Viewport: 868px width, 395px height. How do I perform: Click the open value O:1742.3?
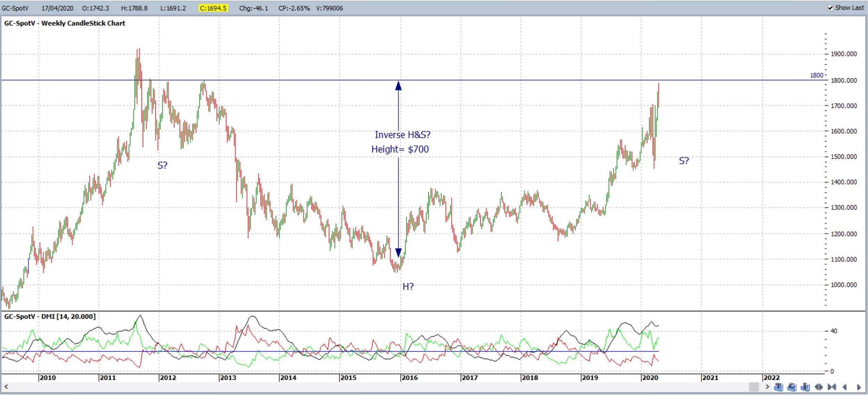pyautogui.click(x=95, y=8)
